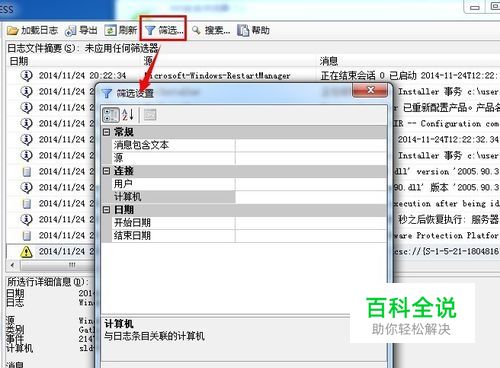Open 帮助 help from toolbar
The image size is (500, 368).
click(x=253, y=31)
